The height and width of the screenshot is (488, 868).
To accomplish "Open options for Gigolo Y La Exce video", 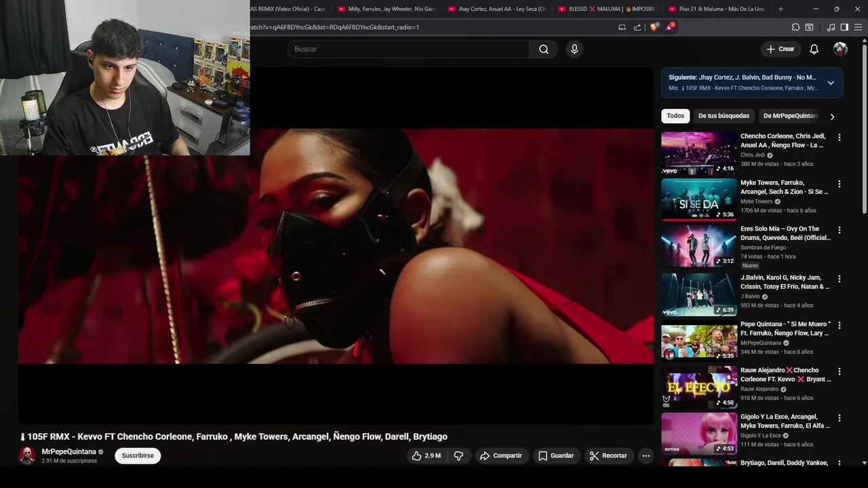I will pos(839,418).
